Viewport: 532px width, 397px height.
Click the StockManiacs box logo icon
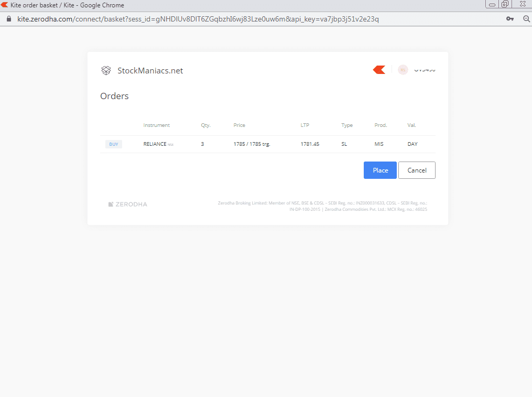coord(106,70)
